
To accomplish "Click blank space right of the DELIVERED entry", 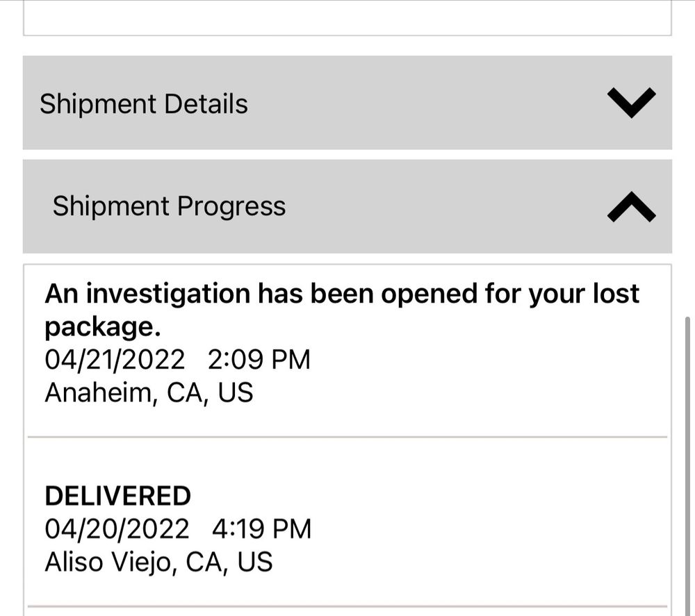I will (x=486, y=528).
